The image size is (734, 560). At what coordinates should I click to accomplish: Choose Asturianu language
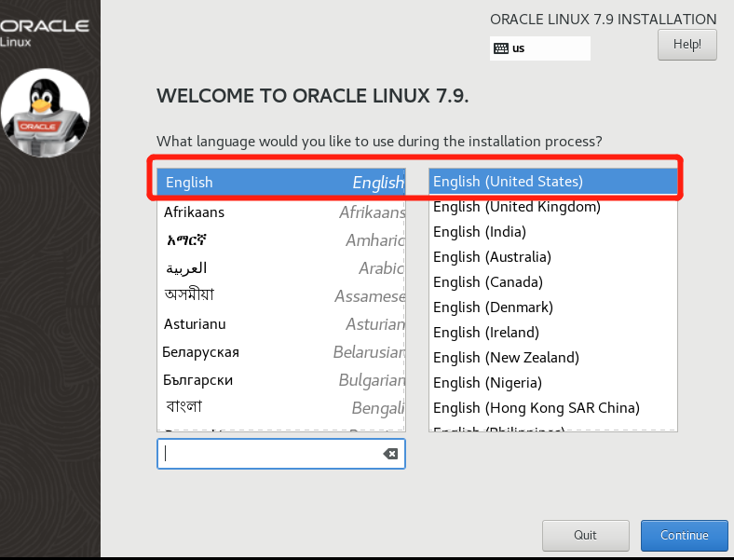(x=281, y=324)
